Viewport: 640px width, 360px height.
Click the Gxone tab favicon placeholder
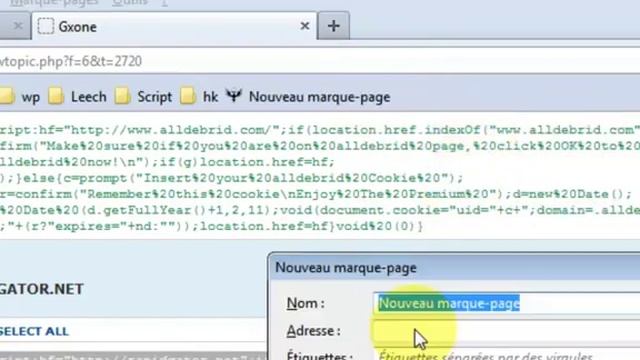(x=46, y=27)
